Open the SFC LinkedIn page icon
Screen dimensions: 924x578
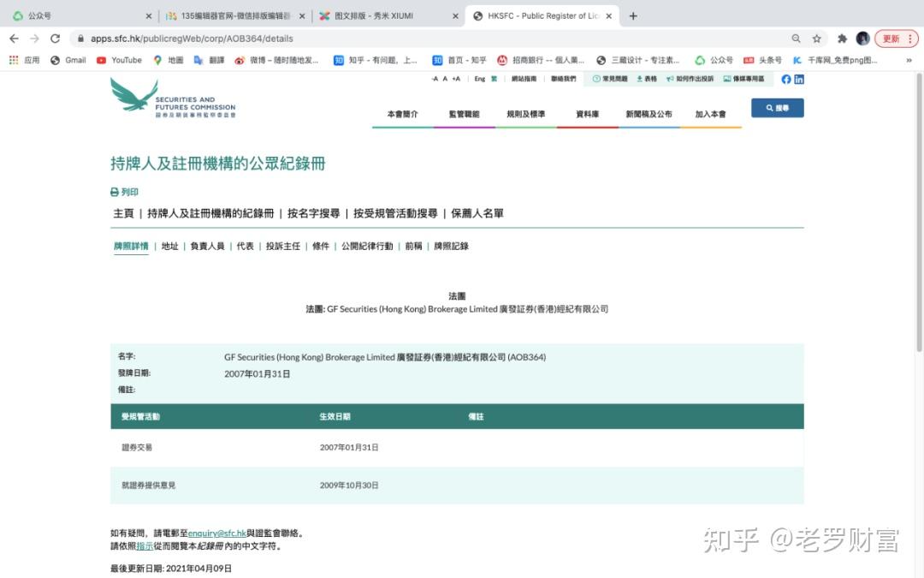tap(799, 79)
